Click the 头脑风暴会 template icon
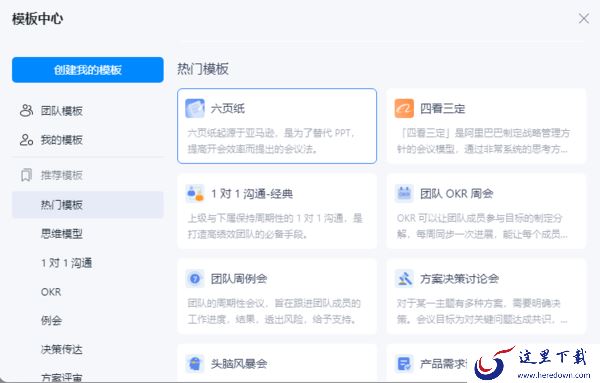 click(x=195, y=363)
